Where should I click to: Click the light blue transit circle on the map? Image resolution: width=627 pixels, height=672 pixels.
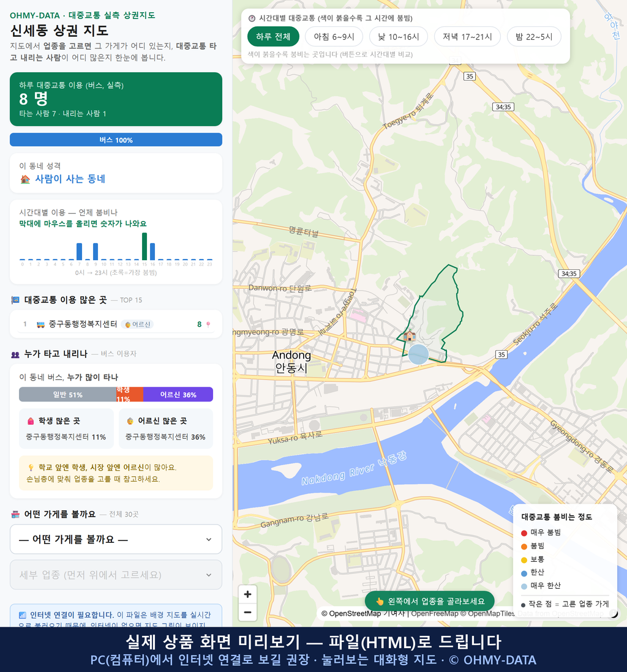pyautogui.click(x=418, y=354)
